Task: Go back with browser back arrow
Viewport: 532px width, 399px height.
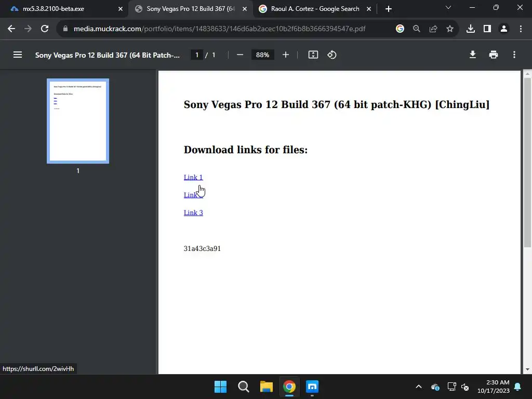Action: tap(11, 29)
